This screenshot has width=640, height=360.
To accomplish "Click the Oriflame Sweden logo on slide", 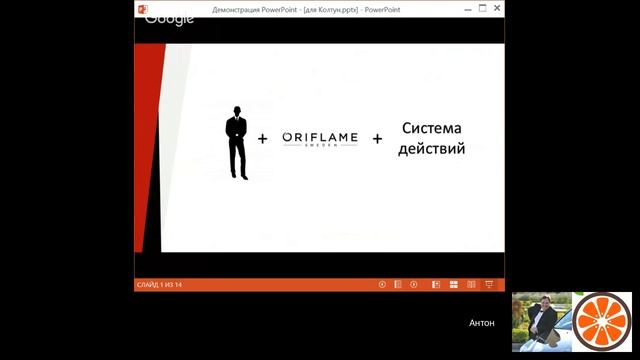I will [320, 139].
